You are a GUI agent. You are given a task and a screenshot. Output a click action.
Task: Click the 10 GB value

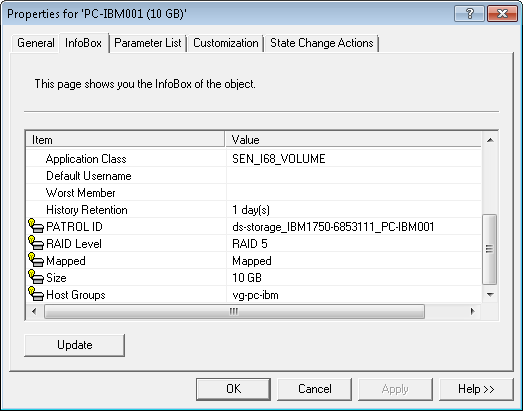pyautogui.click(x=247, y=278)
